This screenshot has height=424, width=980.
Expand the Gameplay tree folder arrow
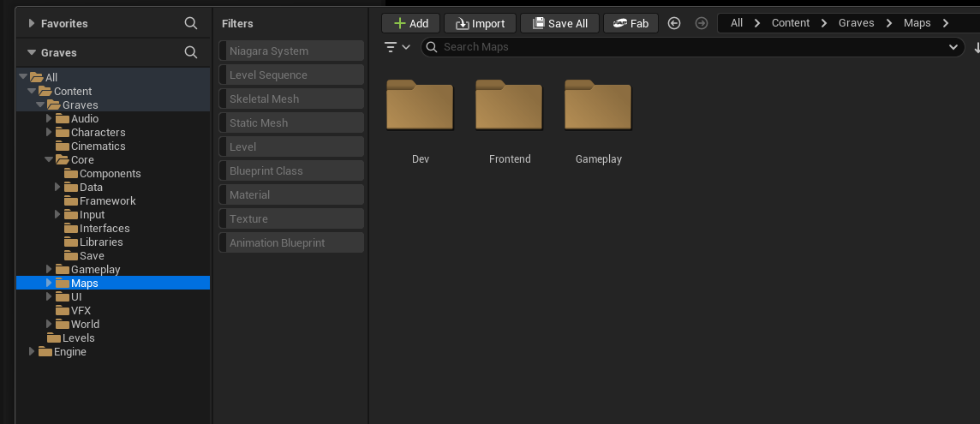(x=50, y=269)
